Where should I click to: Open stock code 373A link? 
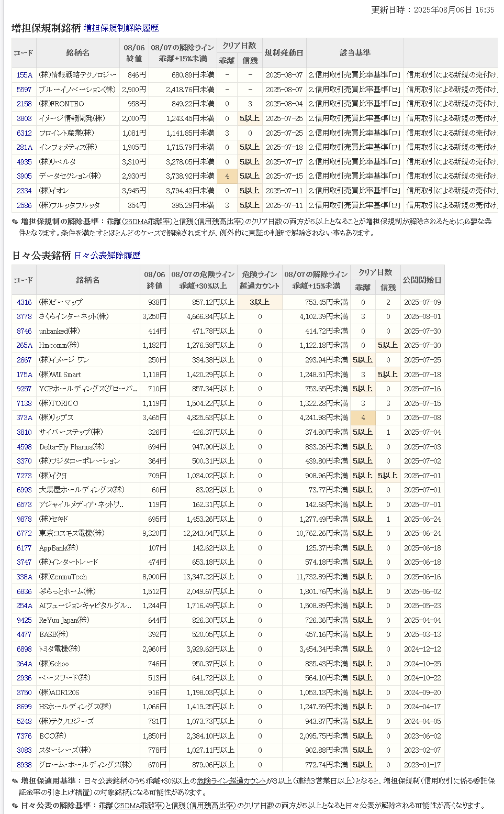[24, 417]
